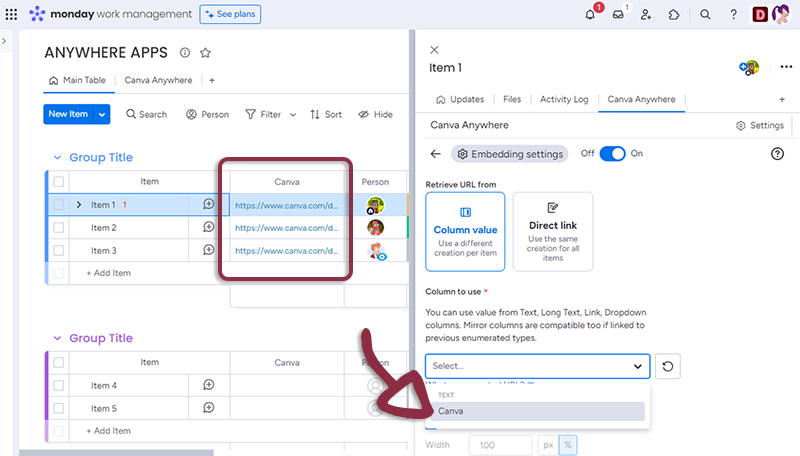The height and width of the screenshot is (456, 800).
Task: Click the search magnifier in top bar
Action: point(705,14)
